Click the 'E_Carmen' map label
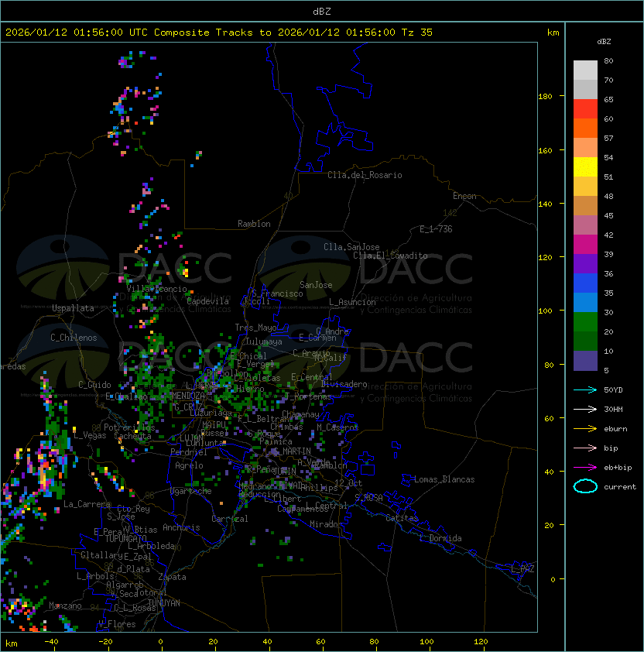This screenshot has height=652, width=644. tap(317, 338)
